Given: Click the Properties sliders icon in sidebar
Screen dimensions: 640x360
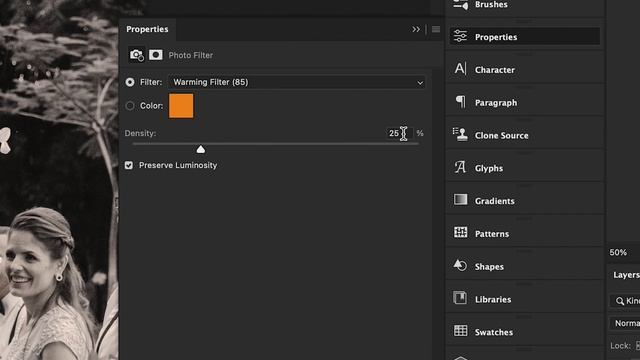Looking at the screenshot, I should [x=460, y=36].
